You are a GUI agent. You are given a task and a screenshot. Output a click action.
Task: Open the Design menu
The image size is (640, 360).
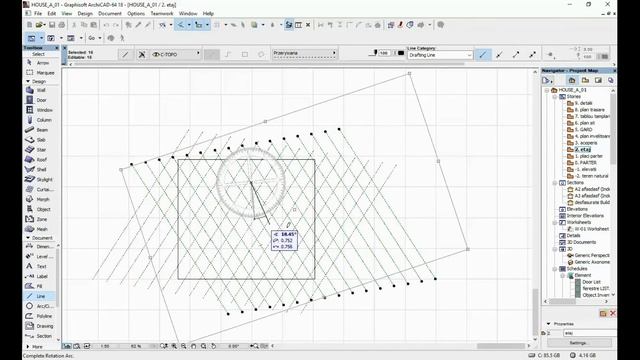click(x=85, y=13)
